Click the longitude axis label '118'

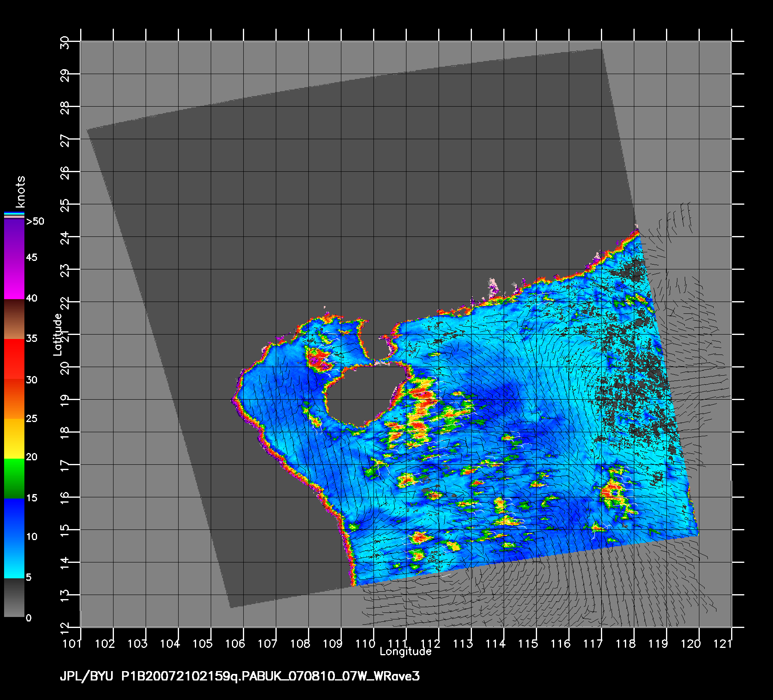pyautogui.click(x=625, y=644)
